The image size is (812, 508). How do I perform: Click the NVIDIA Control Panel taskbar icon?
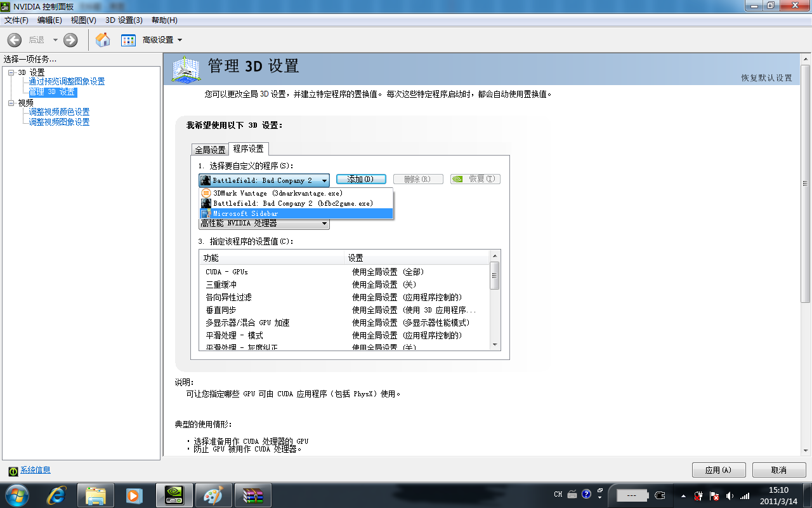coord(174,495)
